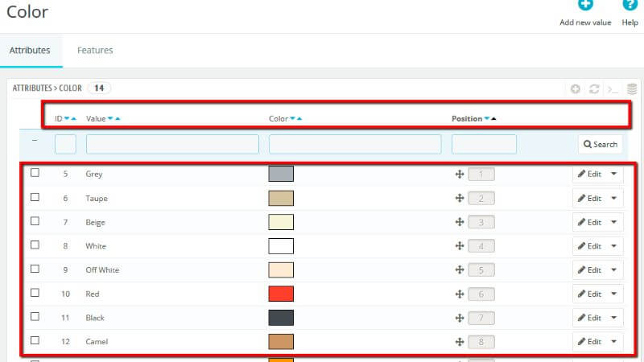
Task: Sort Position column descending
Action: 487,118
